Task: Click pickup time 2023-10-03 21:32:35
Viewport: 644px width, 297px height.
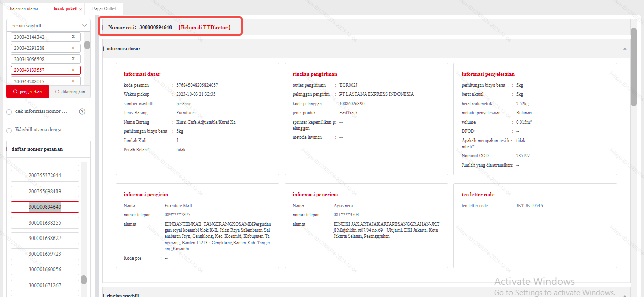Action: [x=196, y=94]
